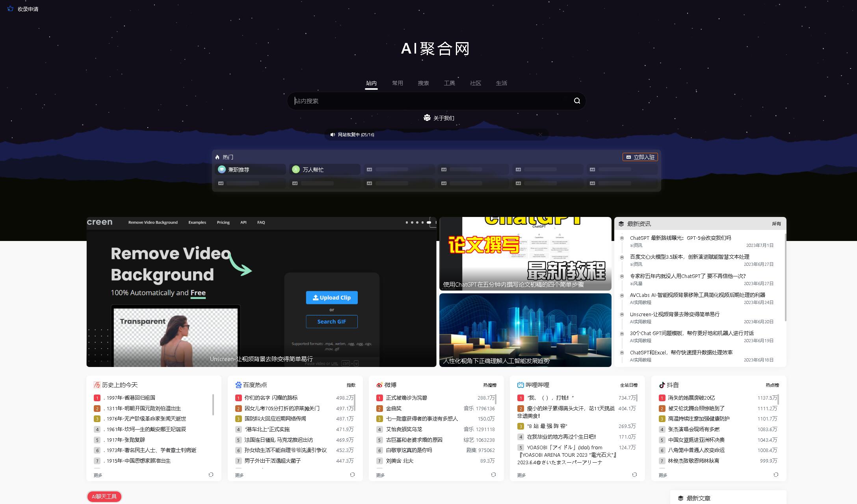Refresh the 历史上的今天 list
Screen dimensions: 857x504
[x=211, y=474]
